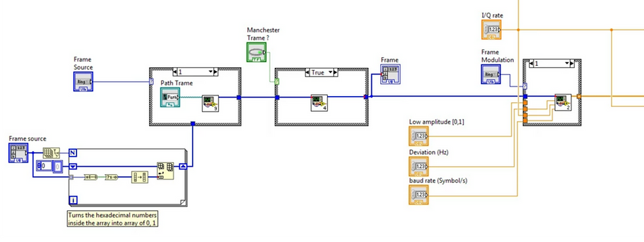The image size is (644, 242).
Task: Click the input tunnel of the True case structure
Action: [277, 97]
